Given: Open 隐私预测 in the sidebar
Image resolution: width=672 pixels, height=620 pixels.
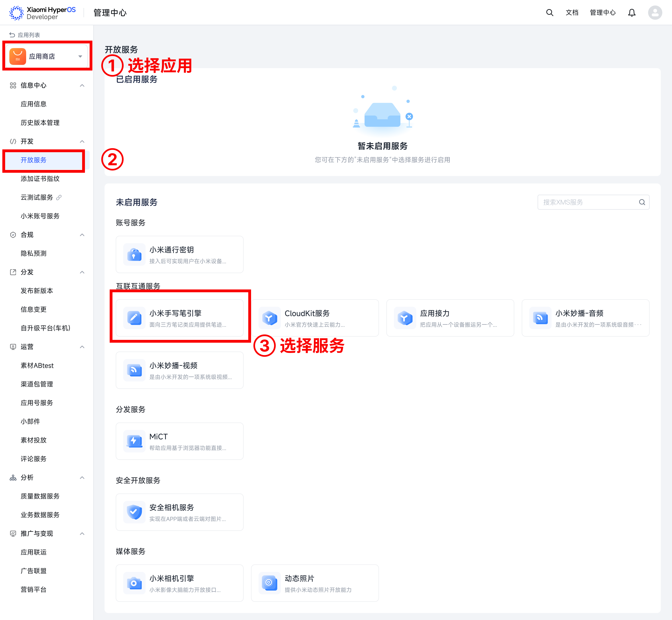Looking at the screenshot, I should 34,253.
